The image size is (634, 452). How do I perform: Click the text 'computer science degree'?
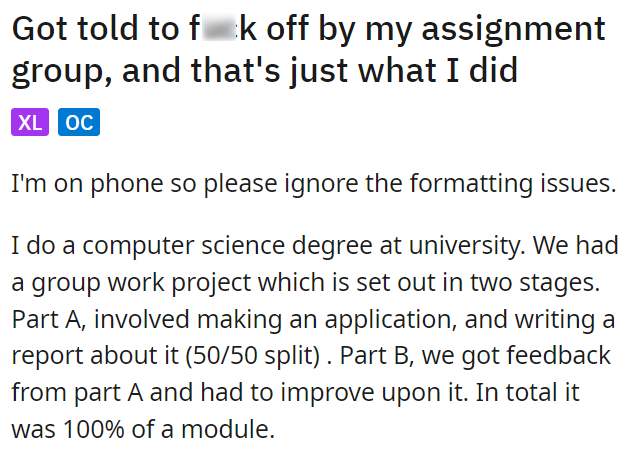pyautogui.click(x=227, y=246)
